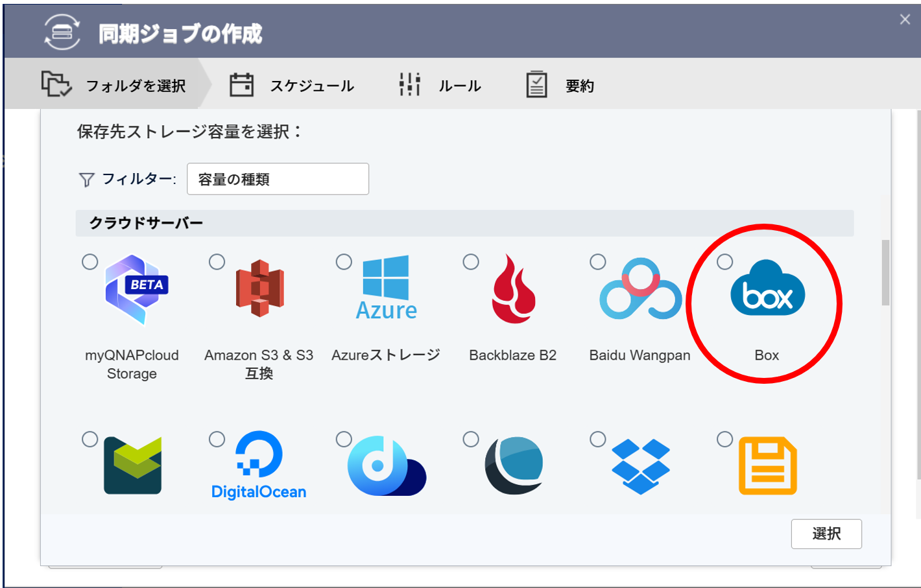The image size is (921, 588).
Task: Click the Amazon S3 red bucket icon
Action: (x=259, y=288)
